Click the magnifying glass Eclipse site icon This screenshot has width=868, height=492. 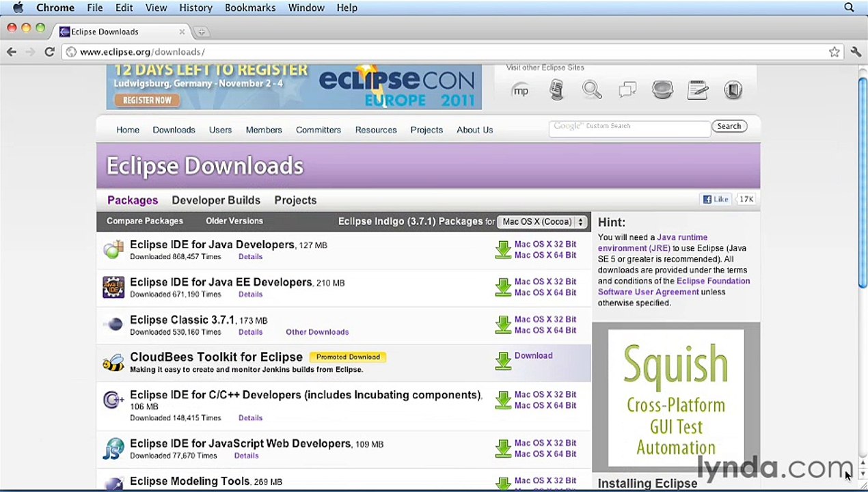click(592, 90)
